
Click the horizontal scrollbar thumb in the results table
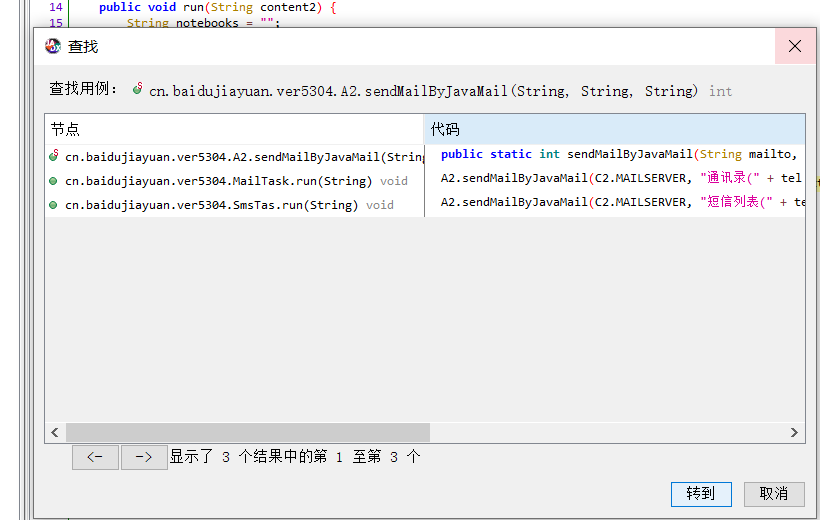pos(248,433)
